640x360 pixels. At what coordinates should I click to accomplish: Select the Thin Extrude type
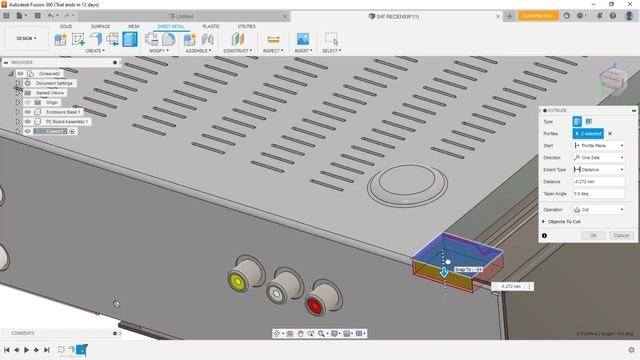(589, 121)
